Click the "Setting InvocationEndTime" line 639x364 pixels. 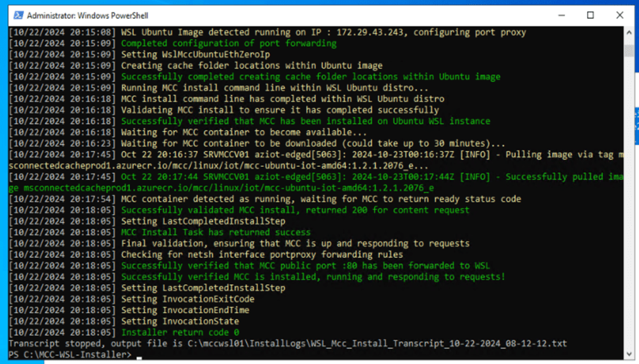pos(185,310)
